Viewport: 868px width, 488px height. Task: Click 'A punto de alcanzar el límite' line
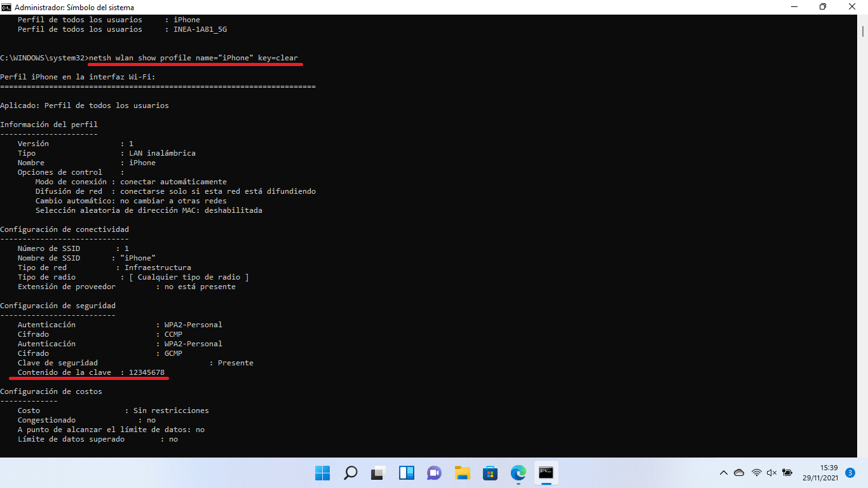coord(111,430)
